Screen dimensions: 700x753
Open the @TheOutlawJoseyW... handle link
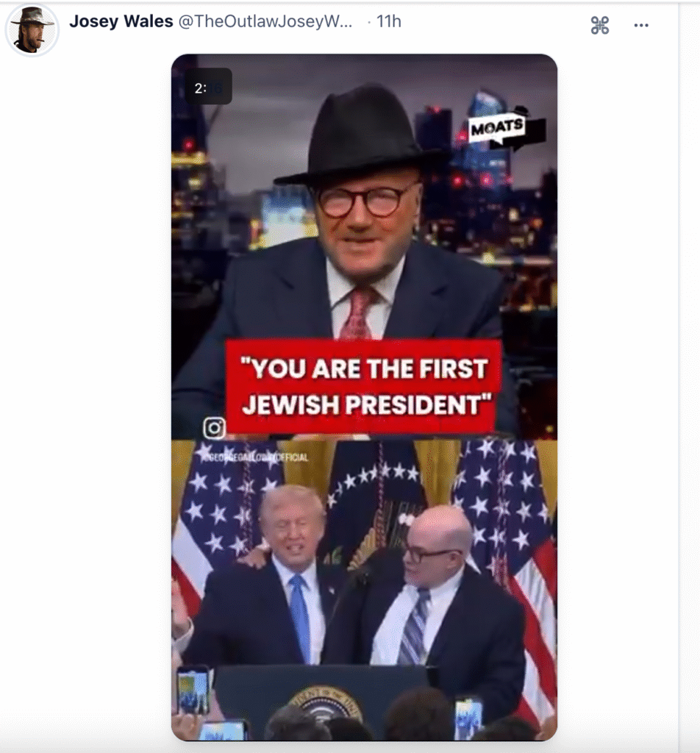(x=265, y=22)
